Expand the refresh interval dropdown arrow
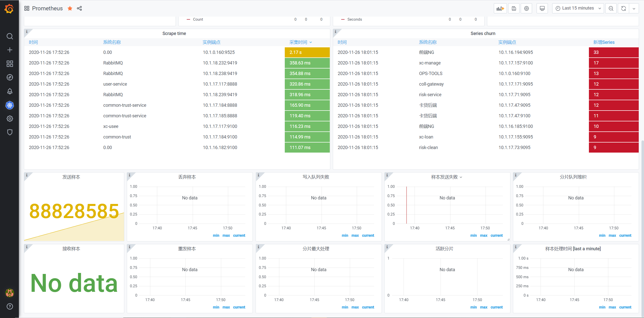Image resolution: width=644 pixels, height=318 pixels. pos(634,8)
